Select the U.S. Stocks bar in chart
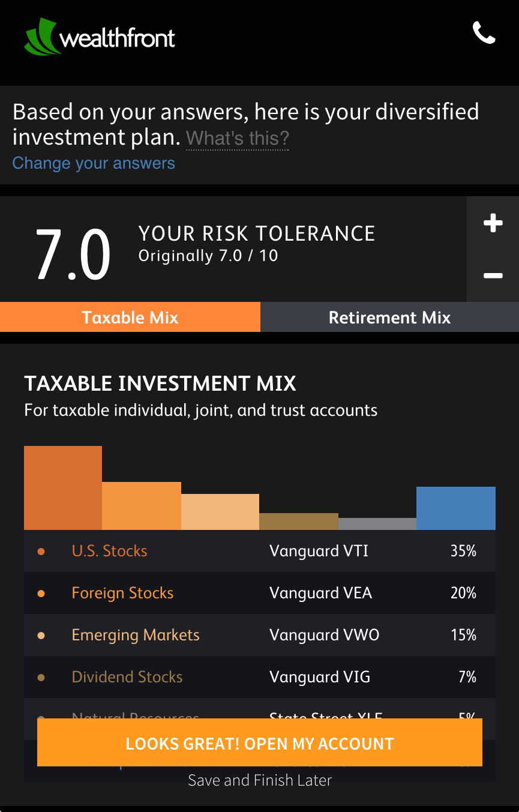 coord(63,488)
